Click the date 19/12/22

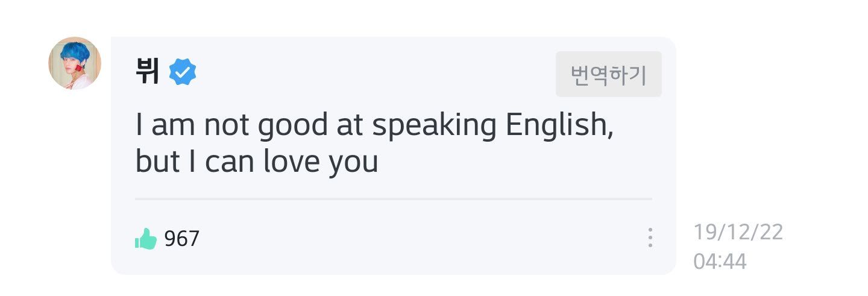pyautogui.click(x=738, y=232)
